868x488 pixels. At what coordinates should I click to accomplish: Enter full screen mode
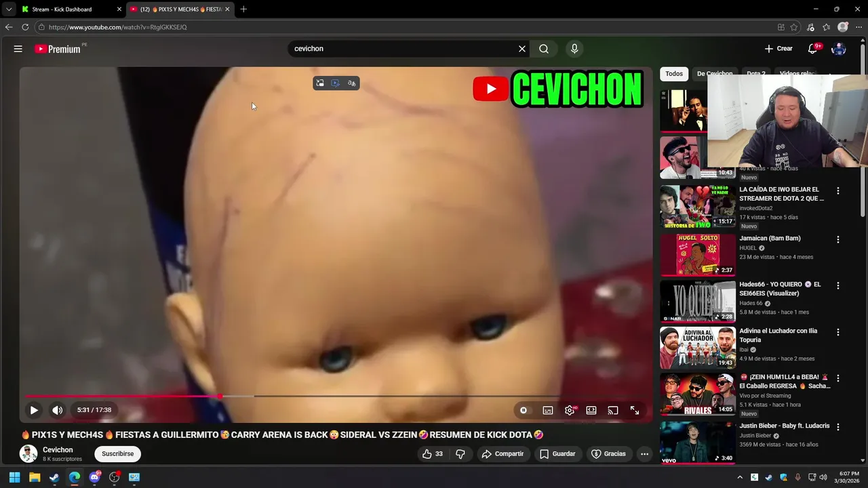[x=635, y=410]
